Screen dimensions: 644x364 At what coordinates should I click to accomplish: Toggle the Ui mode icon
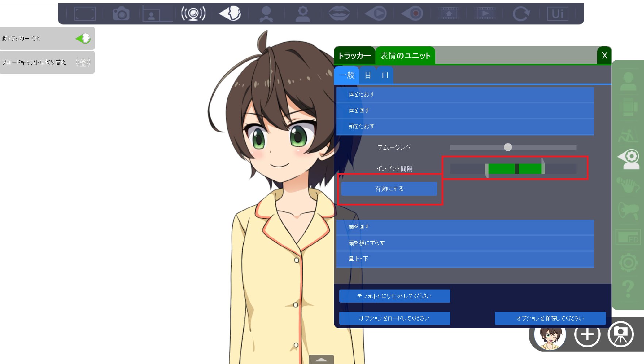(x=558, y=14)
